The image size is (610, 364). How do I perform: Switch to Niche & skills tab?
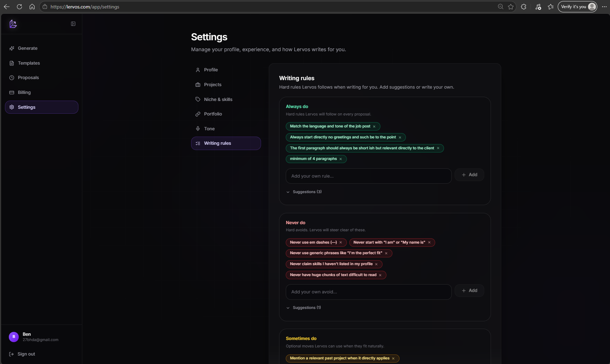coord(226,100)
